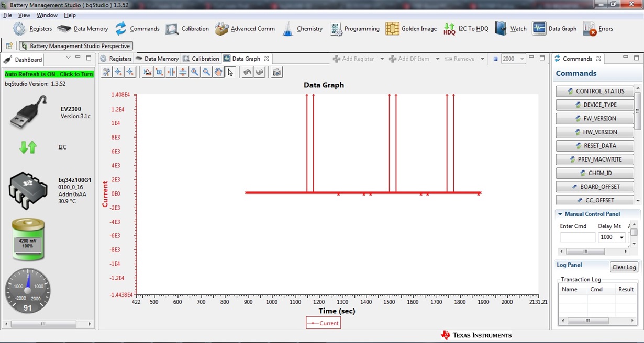Open the Errors tool
This screenshot has width=644, height=343.
click(x=598, y=29)
